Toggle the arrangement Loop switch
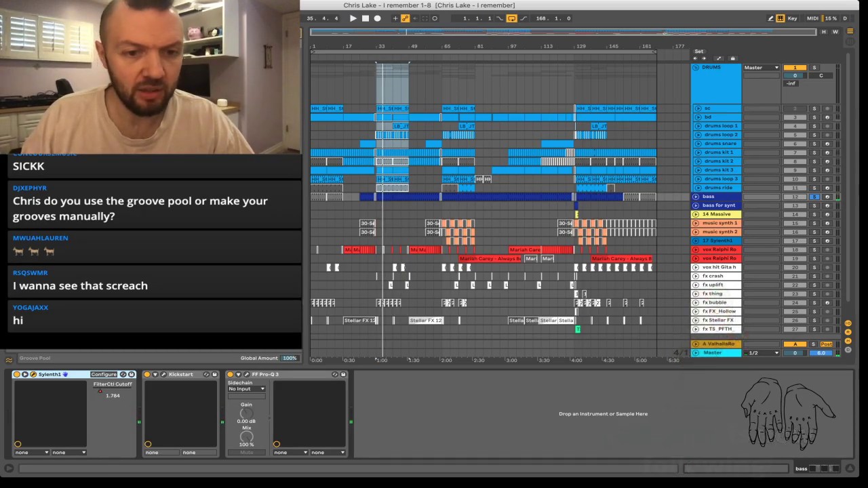 [x=512, y=18]
